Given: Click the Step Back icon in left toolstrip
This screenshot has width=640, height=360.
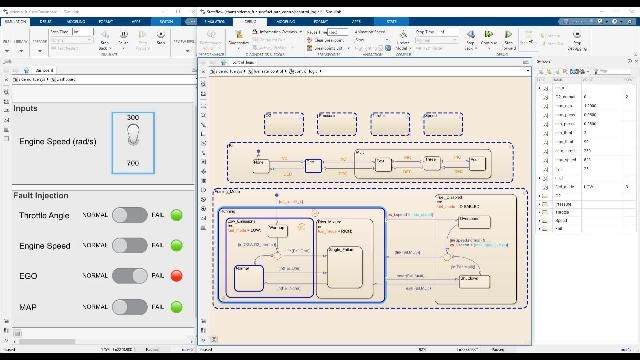Looking at the screenshot, I should point(104,36).
